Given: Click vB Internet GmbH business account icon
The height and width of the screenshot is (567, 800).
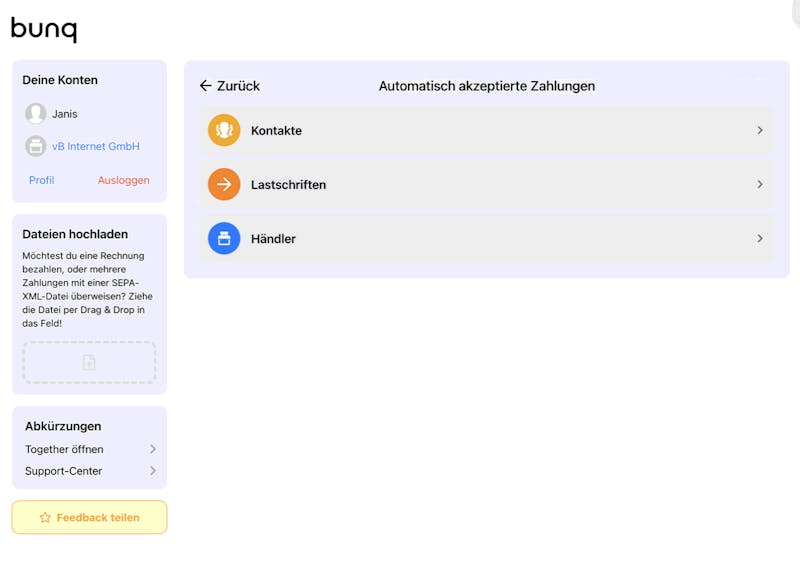Looking at the screenshot, I should (36, 146).
